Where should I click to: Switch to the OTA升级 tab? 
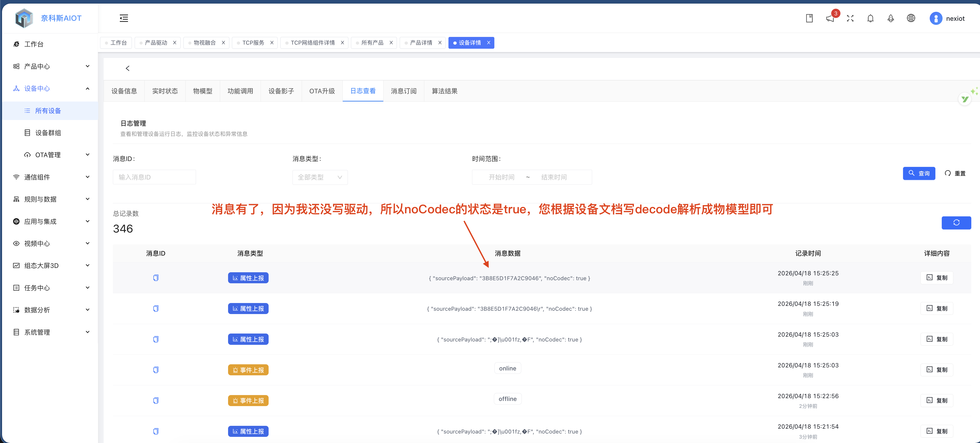point(322,91)
